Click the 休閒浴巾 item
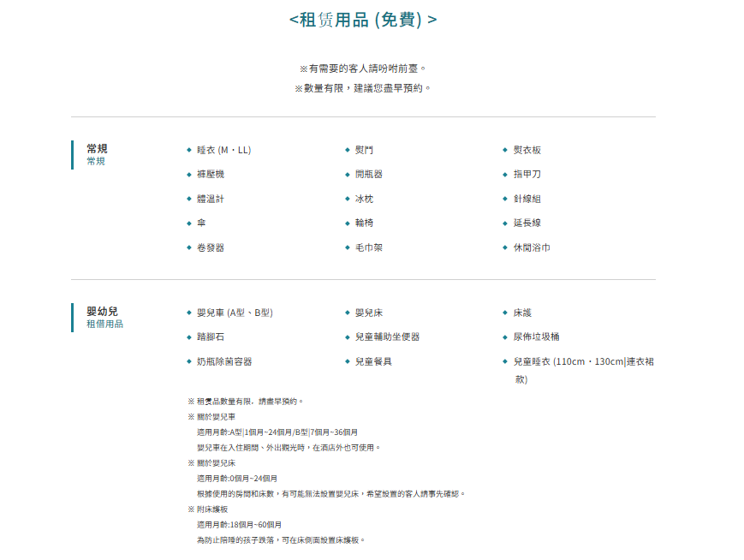The image size is (744, 560). coord(532,247)
